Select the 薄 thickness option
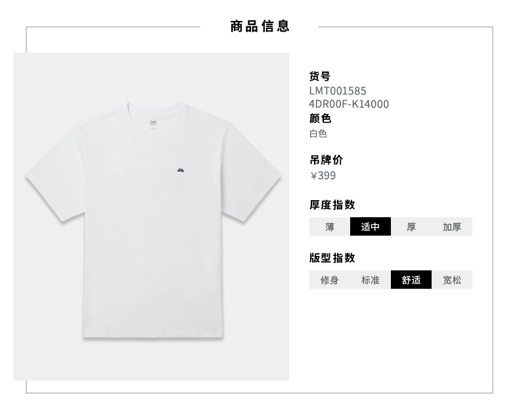 pyautogui.click(x=329, y=226)
